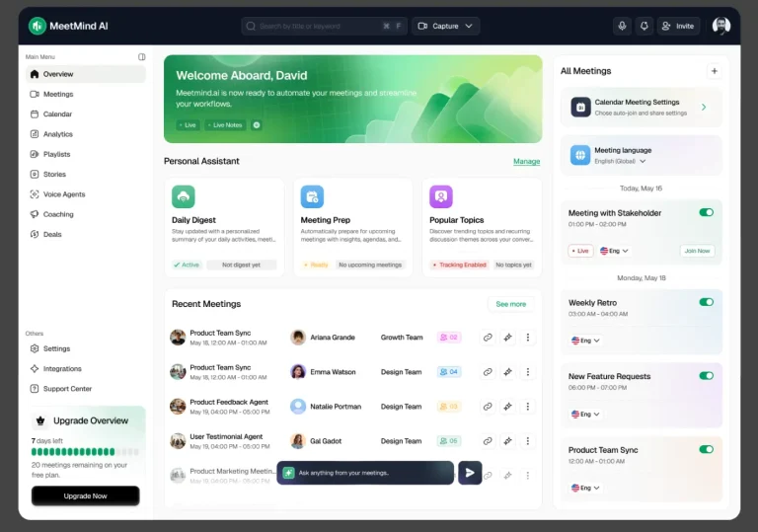
Task: Open Support Center in the sidebar
Action: 86,389
